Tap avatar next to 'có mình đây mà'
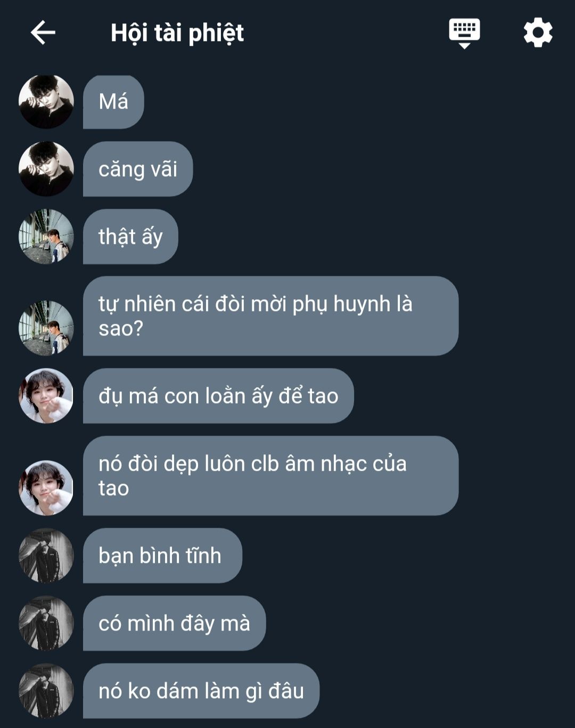The height and width of the screenshot is (728, 575). coord(46,623)
